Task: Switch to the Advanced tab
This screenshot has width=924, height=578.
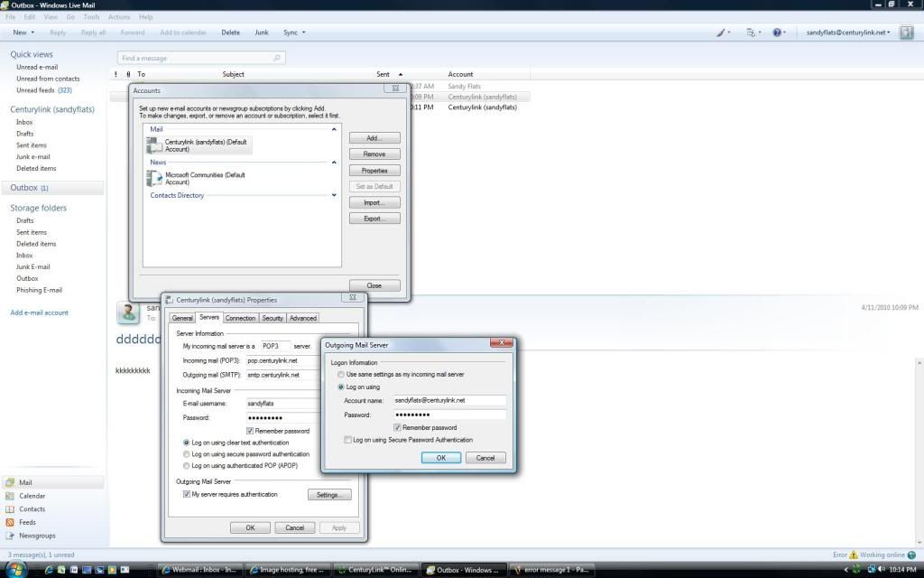Action: click(303, 318)
